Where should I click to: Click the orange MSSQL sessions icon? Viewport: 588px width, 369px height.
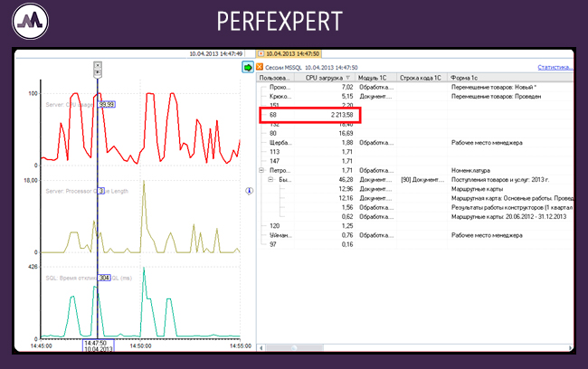tap(260, 67)
